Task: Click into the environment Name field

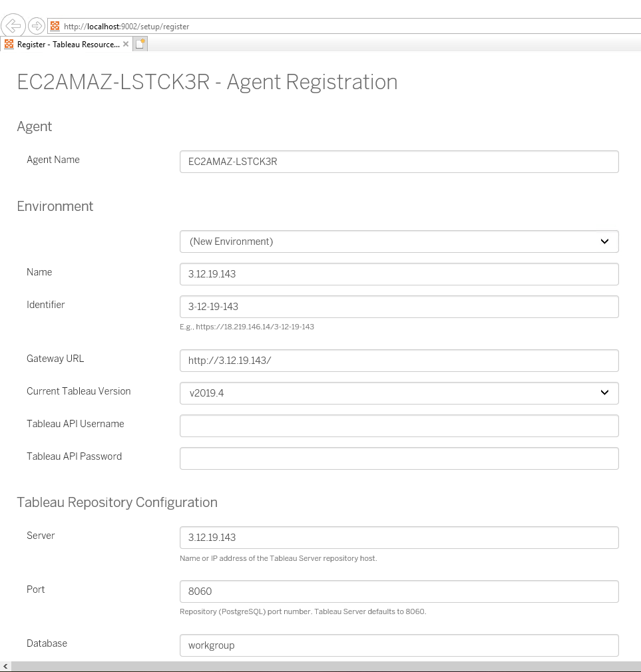Action: [399, 274]
